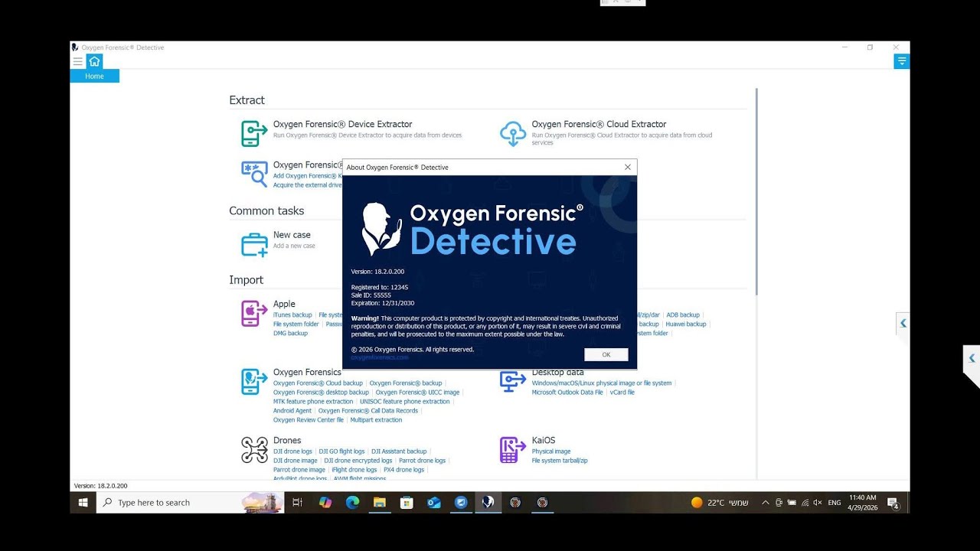
Task: Click the vCard file link
Action: coord(622,392)
